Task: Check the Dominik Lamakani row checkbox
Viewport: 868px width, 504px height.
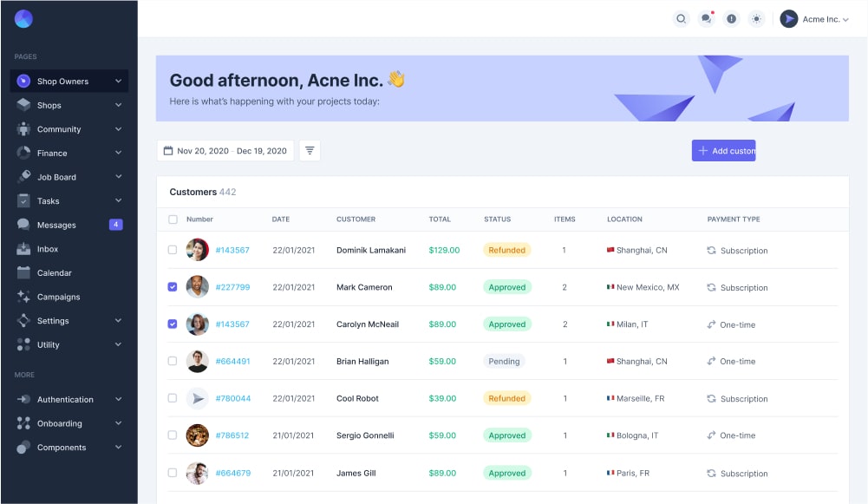Action: tap(173, 250)
